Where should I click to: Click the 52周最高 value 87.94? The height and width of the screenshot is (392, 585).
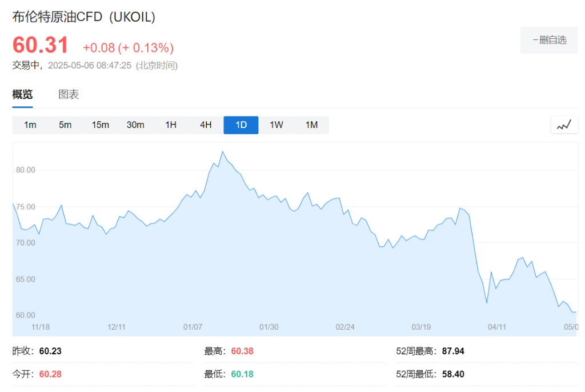pos(453,351)
